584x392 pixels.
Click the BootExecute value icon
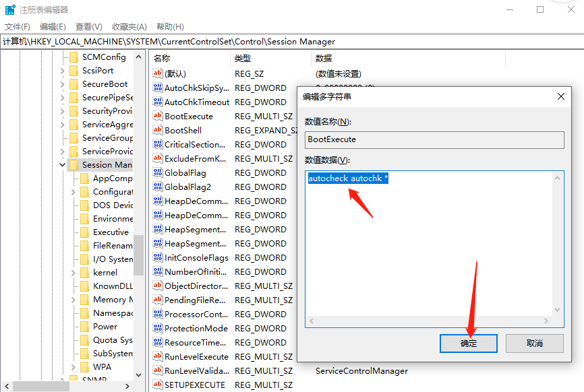(158, 117)
